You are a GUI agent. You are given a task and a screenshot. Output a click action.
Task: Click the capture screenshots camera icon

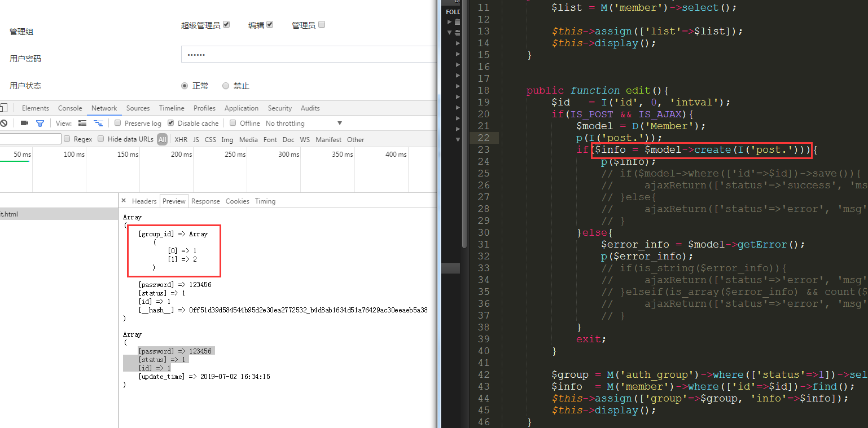click(x=24, y=123)
